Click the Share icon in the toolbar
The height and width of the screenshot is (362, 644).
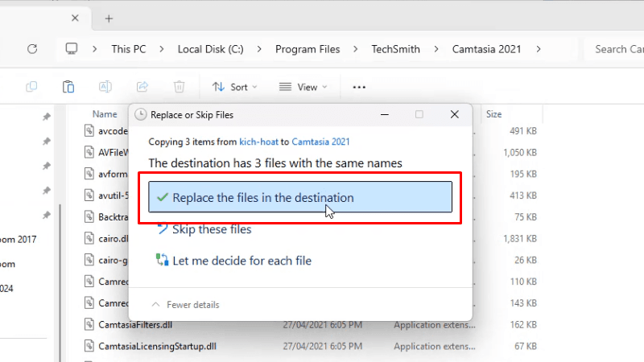pyautogui.click(x=142, y=87)
